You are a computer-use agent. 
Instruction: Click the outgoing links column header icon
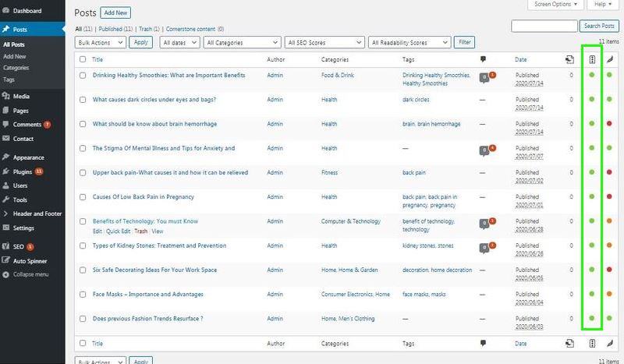[x=570, y=58]
